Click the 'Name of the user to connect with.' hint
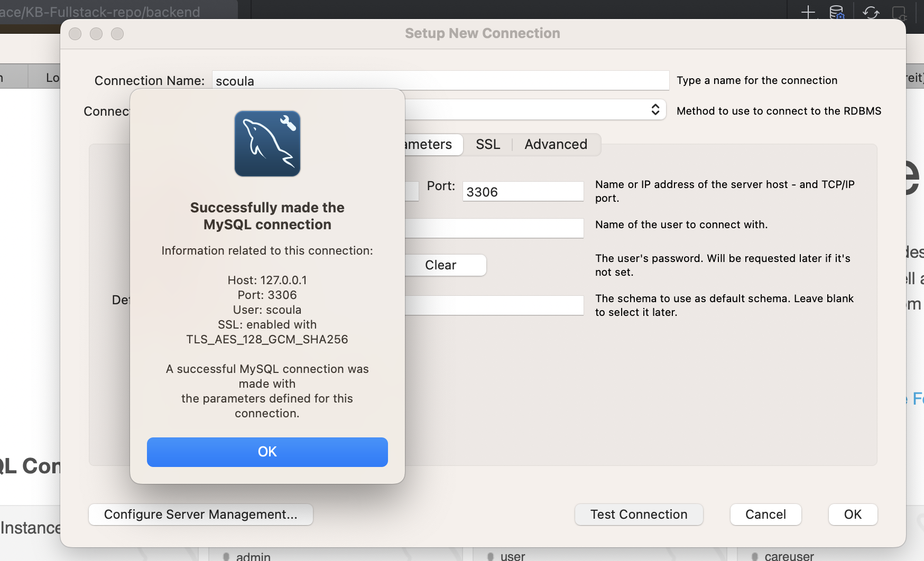924x561 pixels. coord(681,225)
